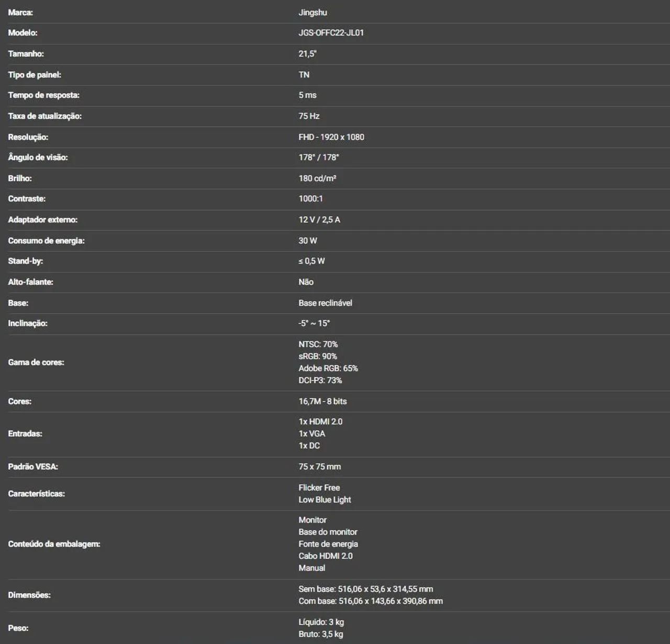Click the TN panel type value

click(304, 74)
